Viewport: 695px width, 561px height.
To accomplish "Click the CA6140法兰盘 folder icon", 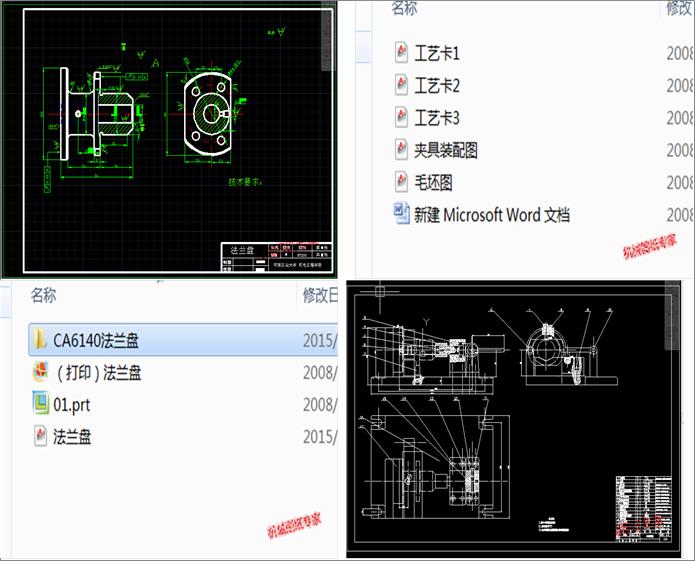I will pyautogui.click(x=40, y=339).
